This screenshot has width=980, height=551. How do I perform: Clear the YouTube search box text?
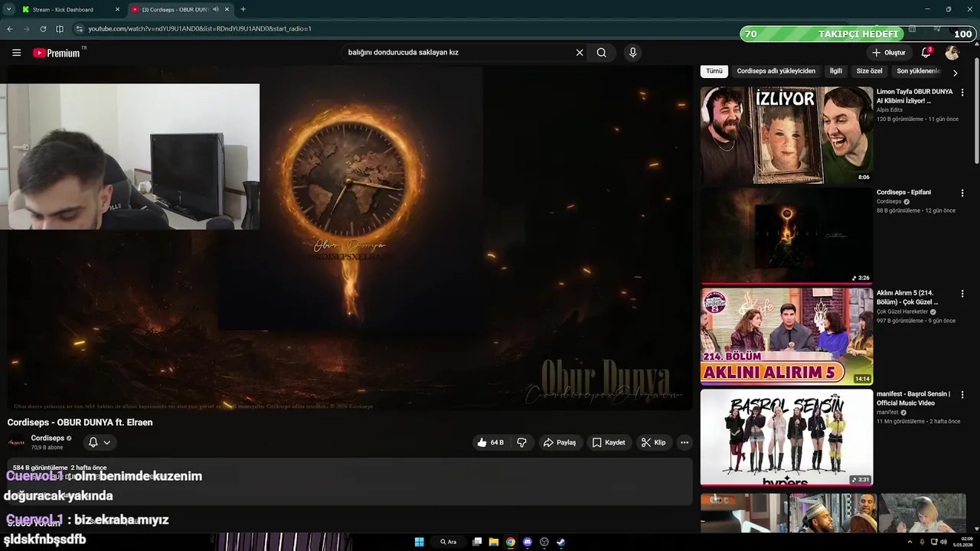coord(580,53)
